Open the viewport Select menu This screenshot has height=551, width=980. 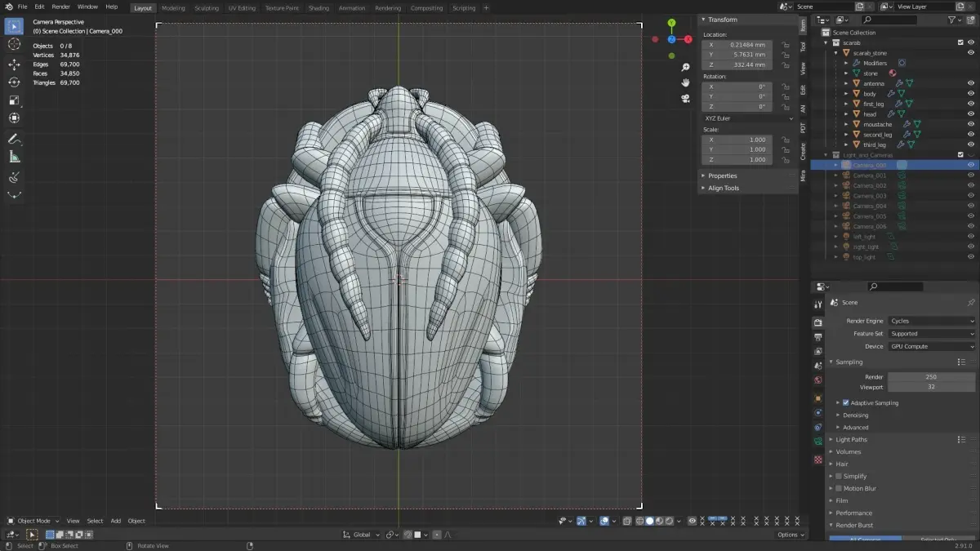point(96,521)
